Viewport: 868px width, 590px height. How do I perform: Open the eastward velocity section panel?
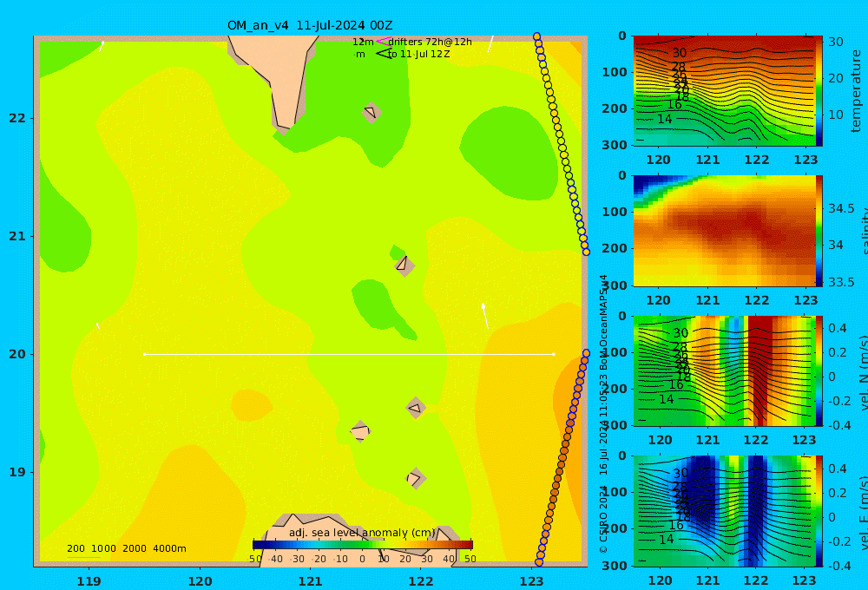(724, 511)
